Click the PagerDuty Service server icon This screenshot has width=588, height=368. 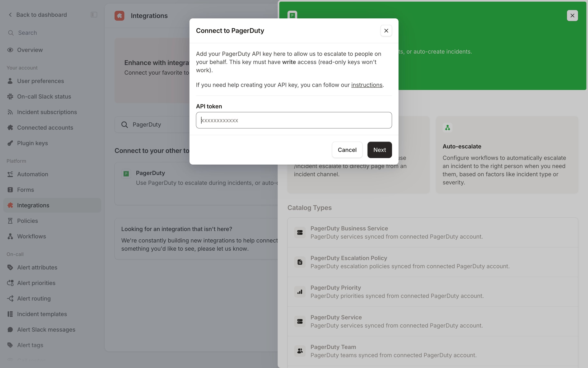point(300,322)
